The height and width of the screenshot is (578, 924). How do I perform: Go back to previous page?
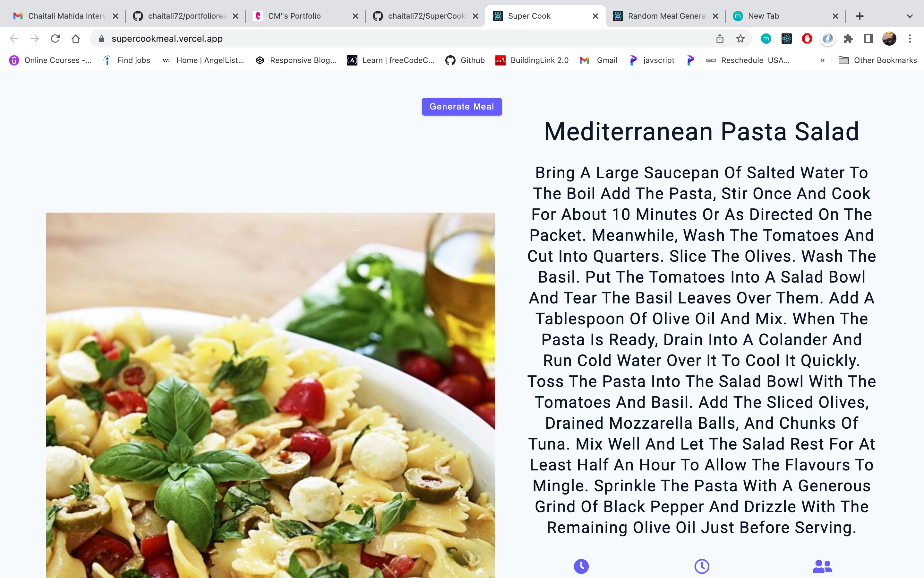tap(14, 39)
